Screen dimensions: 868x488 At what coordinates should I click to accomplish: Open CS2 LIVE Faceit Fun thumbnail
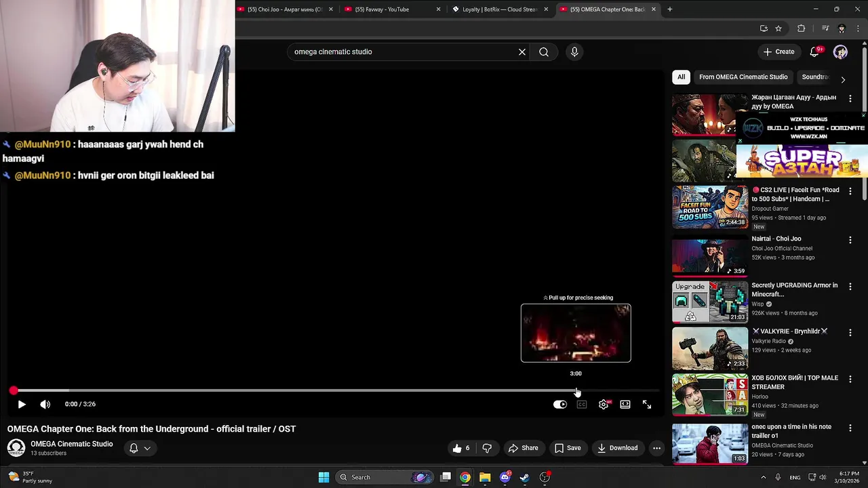(710, 207)
